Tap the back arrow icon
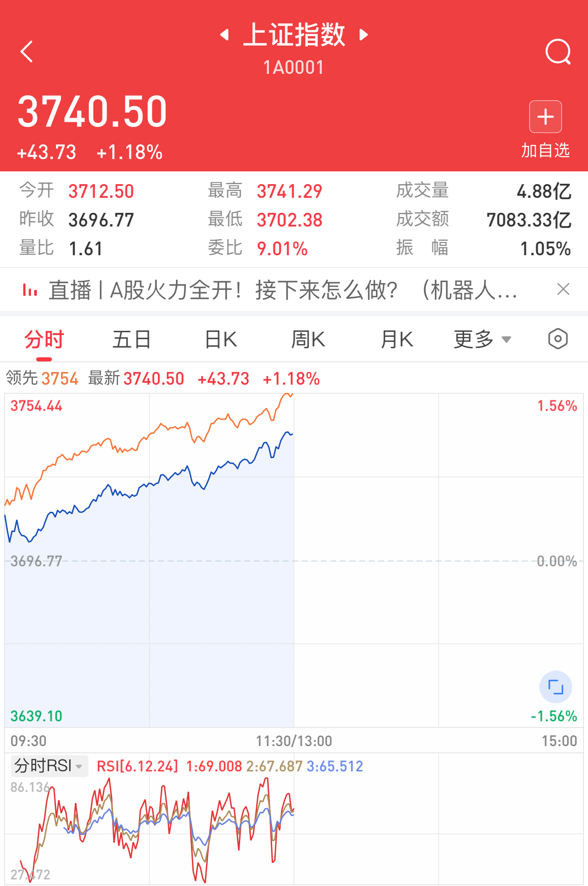This screenshot has width=588, height=886. click(27, 51)
